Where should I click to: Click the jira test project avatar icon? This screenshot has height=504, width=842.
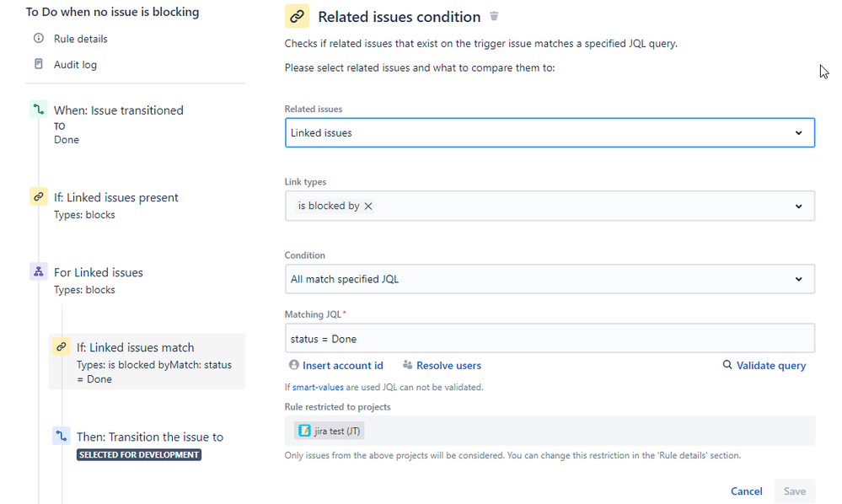tap(303, 431)
